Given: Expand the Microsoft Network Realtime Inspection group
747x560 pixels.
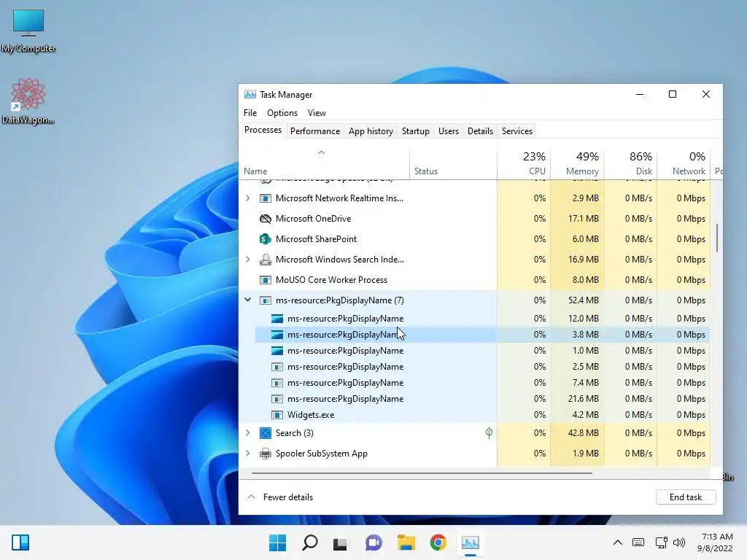Looking at the screenshot, I should point(248,198).
